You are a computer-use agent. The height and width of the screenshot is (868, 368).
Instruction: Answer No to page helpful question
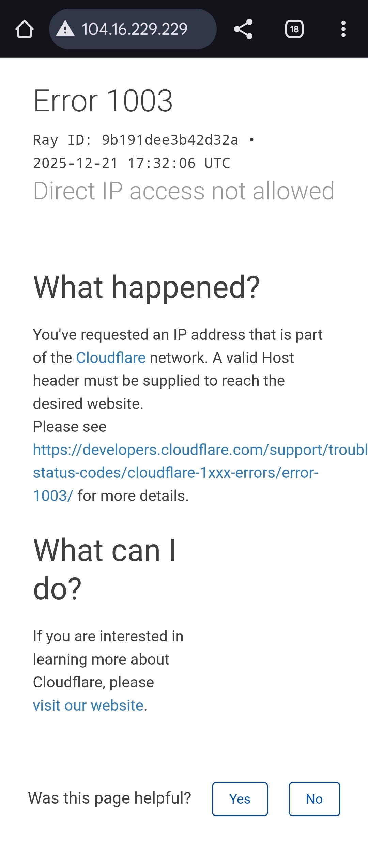[x=315, y=799]
